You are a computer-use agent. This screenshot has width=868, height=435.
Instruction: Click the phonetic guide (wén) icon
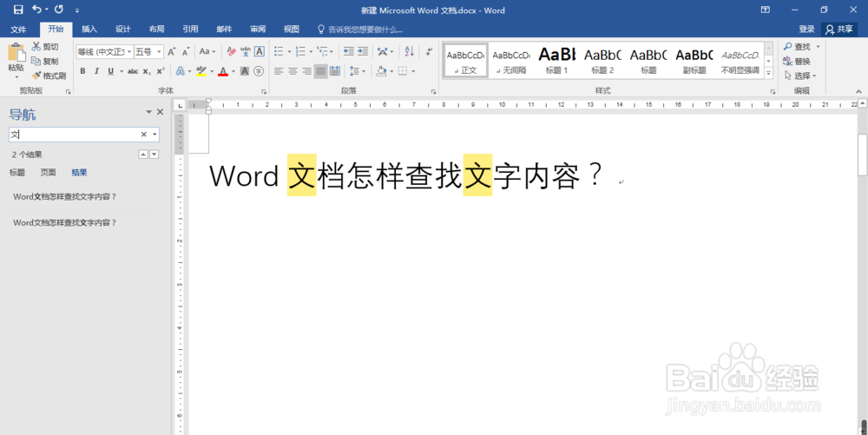coord(246,51)
